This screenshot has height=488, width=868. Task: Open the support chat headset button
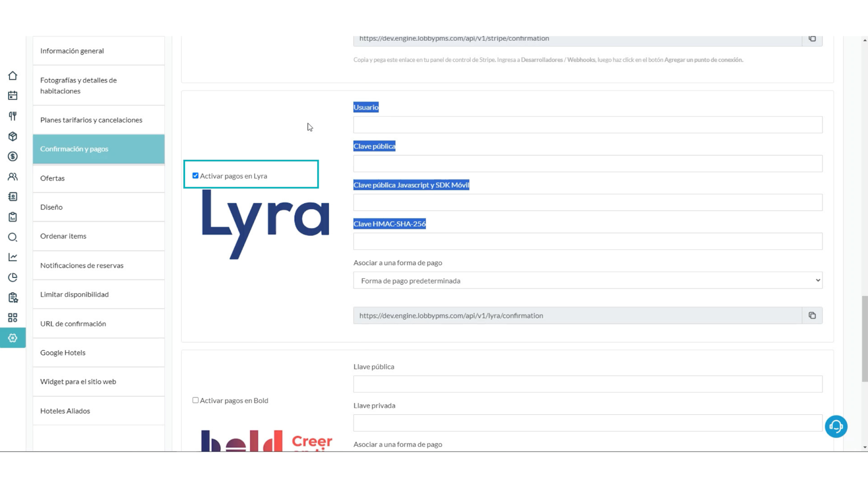click(836, 427)
